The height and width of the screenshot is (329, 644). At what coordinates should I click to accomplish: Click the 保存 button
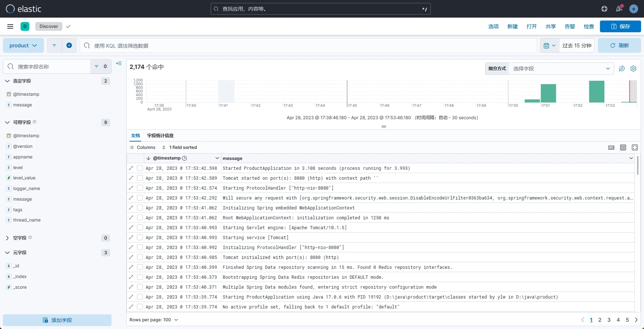tap(621, 26)
